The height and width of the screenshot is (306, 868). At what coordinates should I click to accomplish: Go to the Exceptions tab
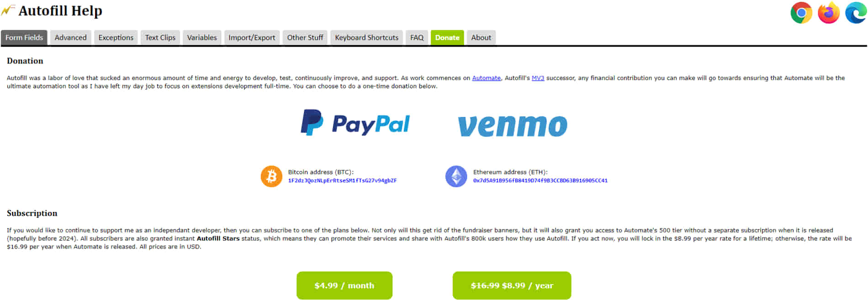[116, 37]
